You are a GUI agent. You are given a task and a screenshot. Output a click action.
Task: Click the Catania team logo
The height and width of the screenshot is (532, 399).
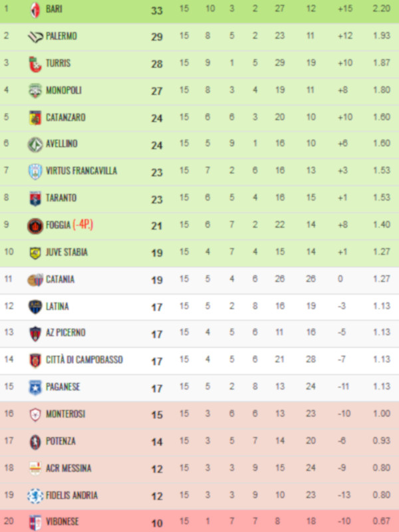(x=35, y=280)
